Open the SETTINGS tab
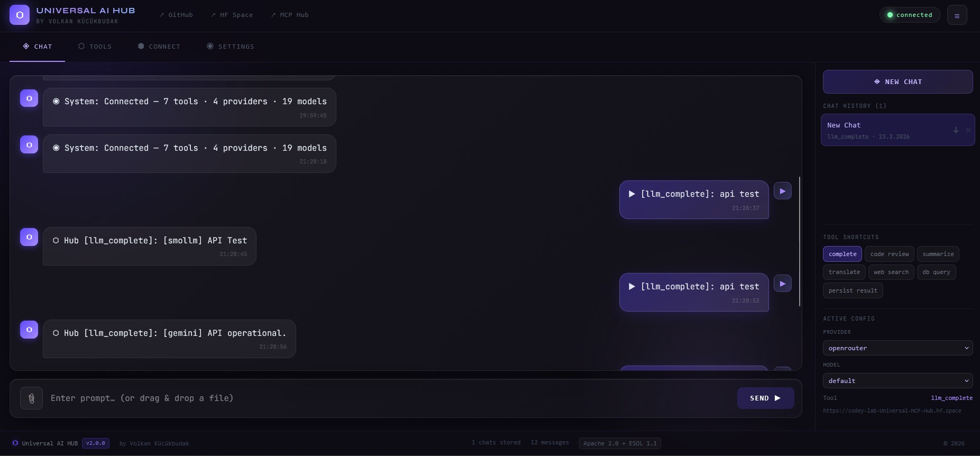The image size is (980, 456). pyautogui.click(x=231, y=47)
